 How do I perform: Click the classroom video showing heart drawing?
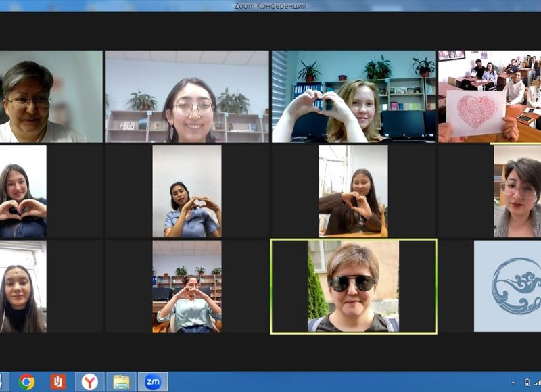point(490,96)
